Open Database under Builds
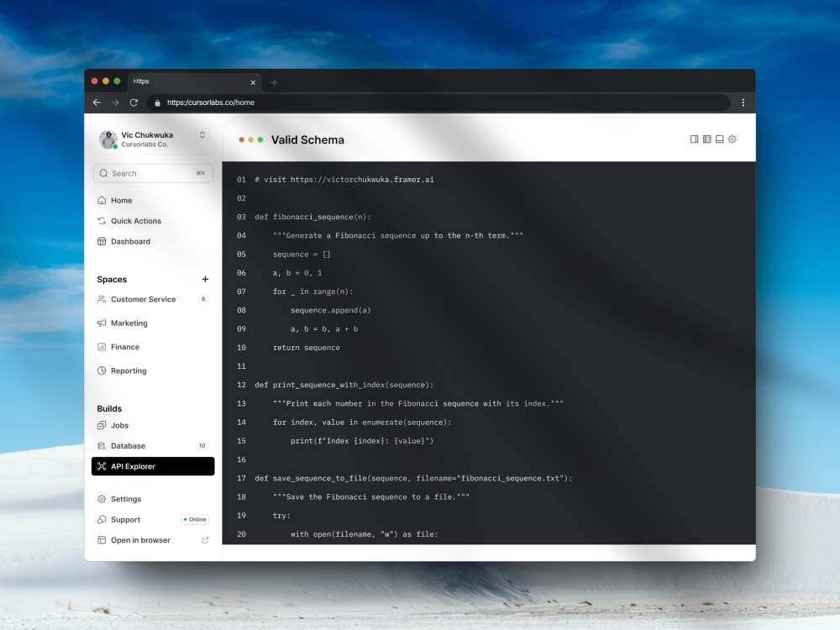Viewport: 840px width, 630px height. pos(128,446)
